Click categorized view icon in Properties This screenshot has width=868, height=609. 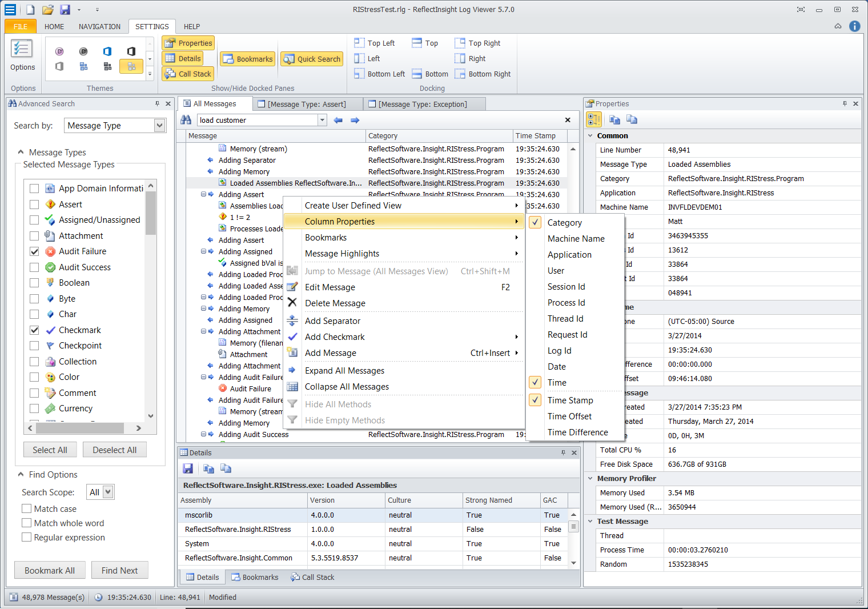(x=594, y=119)
